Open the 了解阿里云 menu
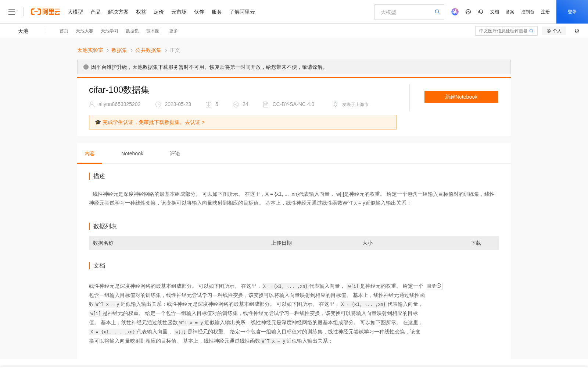The image size is (588, 368). click(242, 12)
